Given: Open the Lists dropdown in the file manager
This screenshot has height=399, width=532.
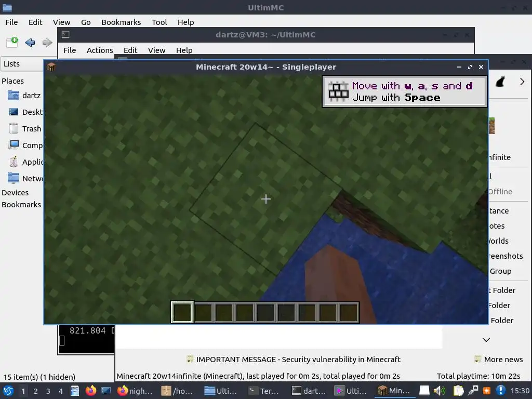Looking at the screenshot, I should (22, 64).
